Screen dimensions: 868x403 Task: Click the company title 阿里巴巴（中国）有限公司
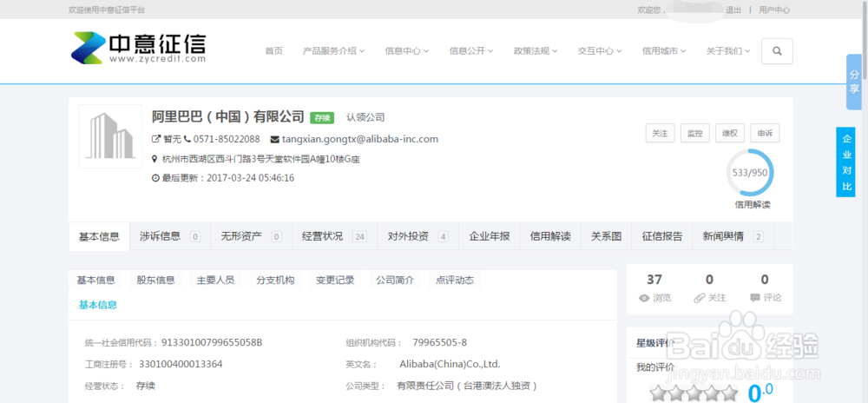click(228, 116)
